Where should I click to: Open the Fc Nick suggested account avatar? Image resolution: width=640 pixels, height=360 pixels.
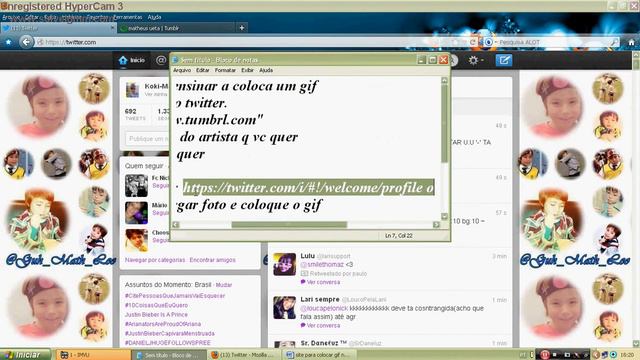click(x=136, y=186)
